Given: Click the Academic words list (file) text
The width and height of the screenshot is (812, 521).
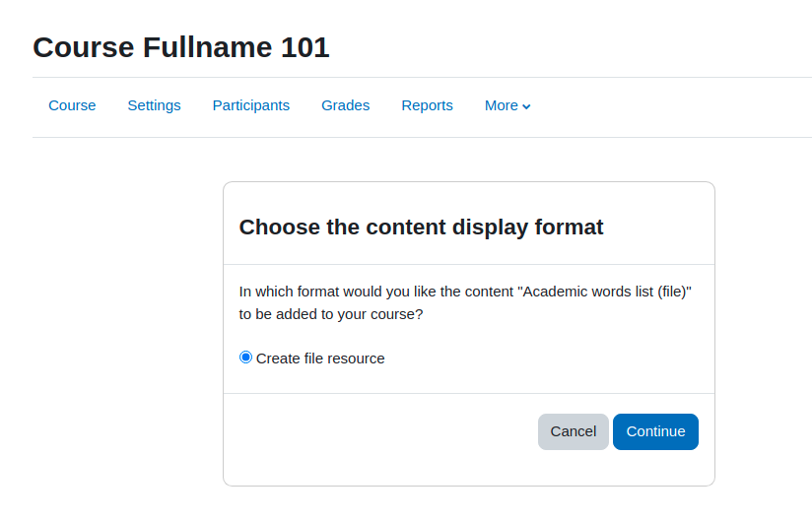Looking at the screenshot, I should [x=604, y=292].
